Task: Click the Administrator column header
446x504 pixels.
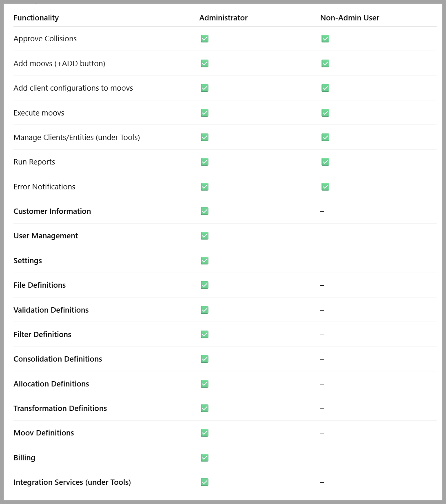Action: (223, 18)
